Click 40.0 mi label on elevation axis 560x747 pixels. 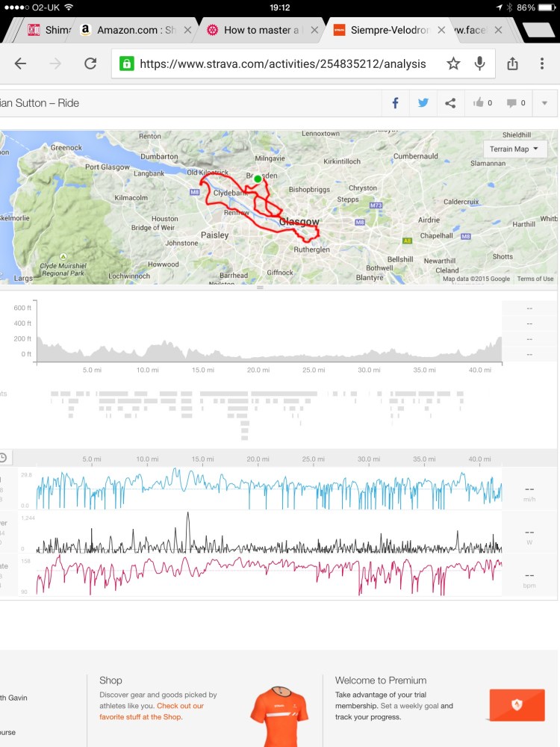click(x=479, y=370)
